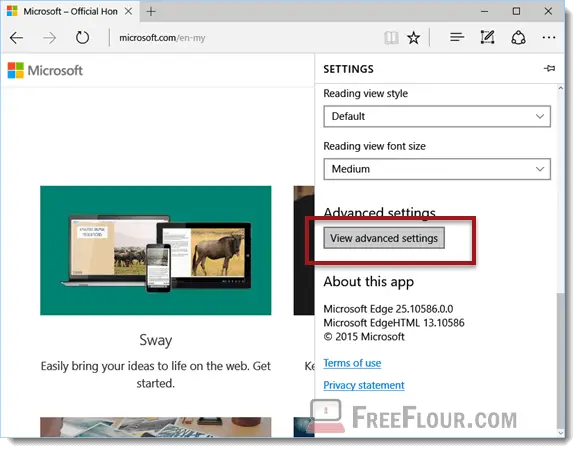Minimize the Edge window
Screen dimensions: 580x453
click(x=484, y=11)
